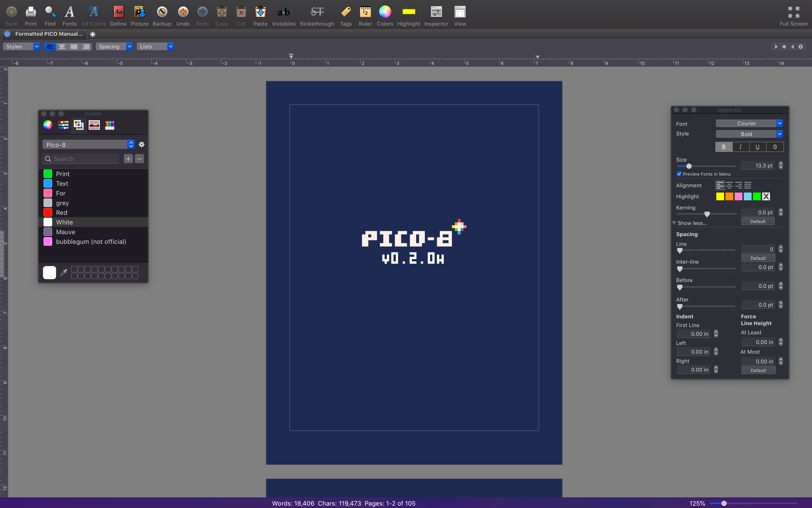Screen dimensions: 812x508
Task: Uncheck Preview Fonts in Menu
Action: (x=679, y=174)
